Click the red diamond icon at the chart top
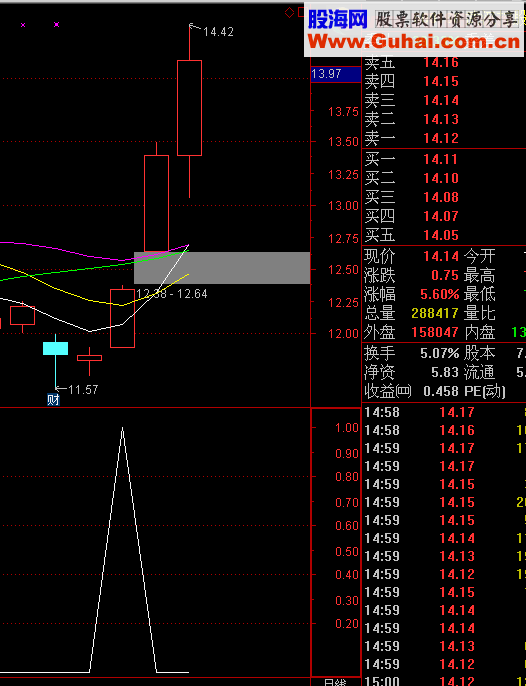Image resolution: width=526 pixels, height=686 pixels. [289, 13]
